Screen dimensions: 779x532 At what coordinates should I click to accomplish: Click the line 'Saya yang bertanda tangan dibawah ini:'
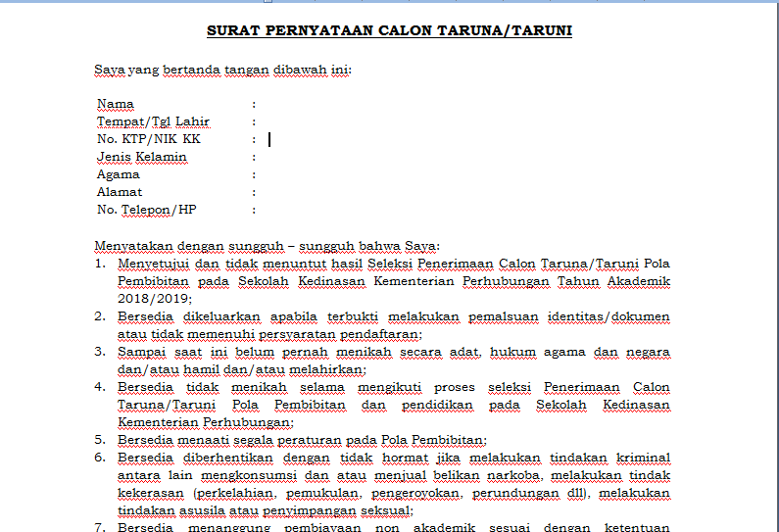tap(223, 70)
